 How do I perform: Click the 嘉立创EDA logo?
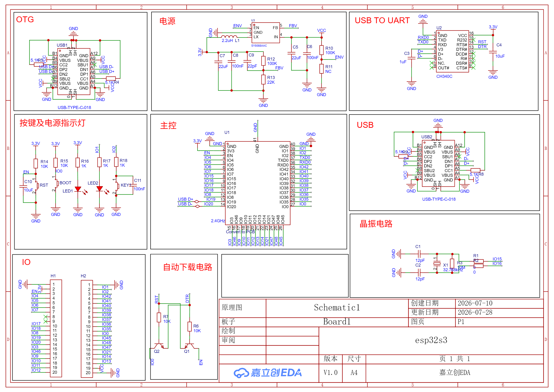coord(268,373)
